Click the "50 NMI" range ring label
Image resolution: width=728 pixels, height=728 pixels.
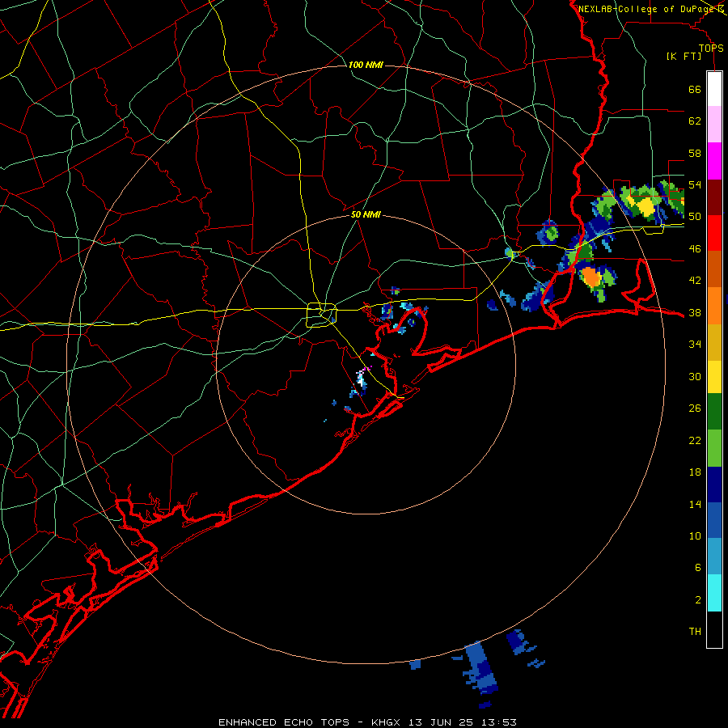pos(366,214)
